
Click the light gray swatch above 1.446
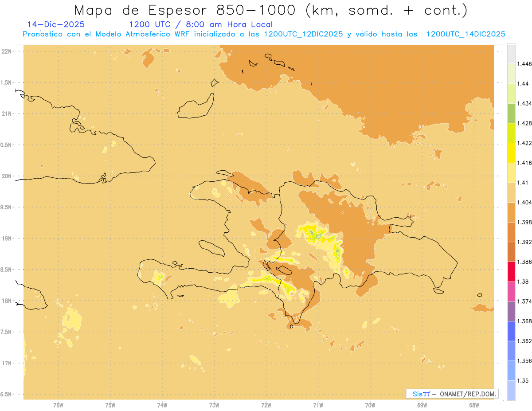(511, 54)
